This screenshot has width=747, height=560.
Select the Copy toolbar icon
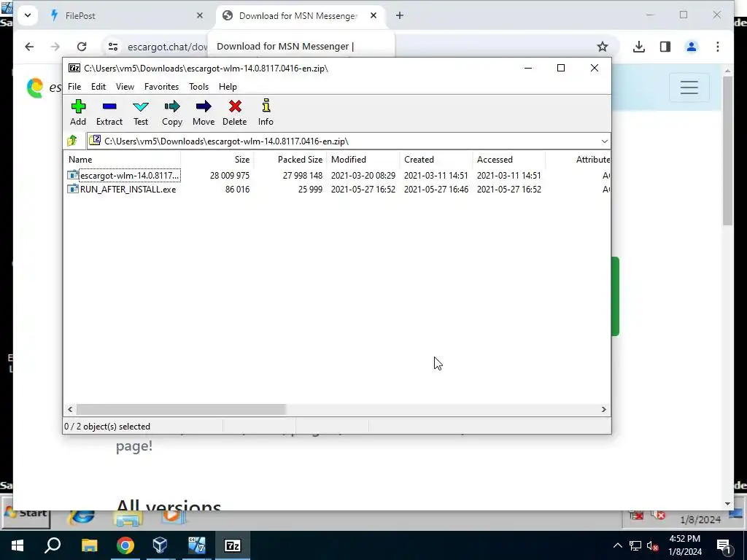172,113
